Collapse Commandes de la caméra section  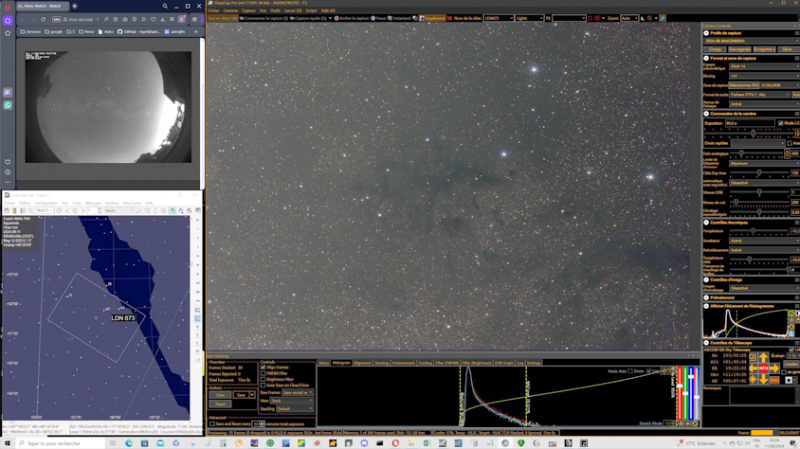click(706, 114)
